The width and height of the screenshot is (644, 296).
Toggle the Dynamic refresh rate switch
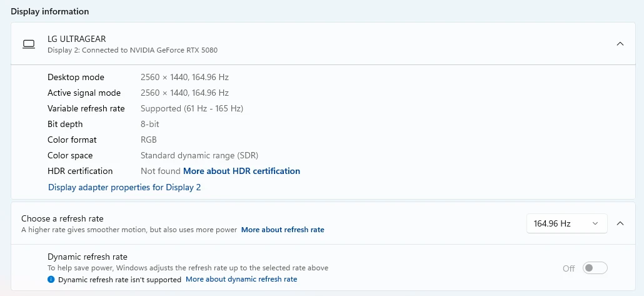pyautogui.click(x=595, y=268)
